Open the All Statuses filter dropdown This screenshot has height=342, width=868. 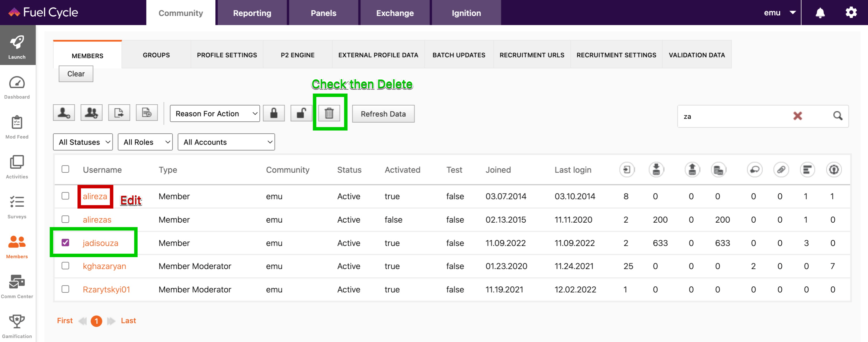83,142
